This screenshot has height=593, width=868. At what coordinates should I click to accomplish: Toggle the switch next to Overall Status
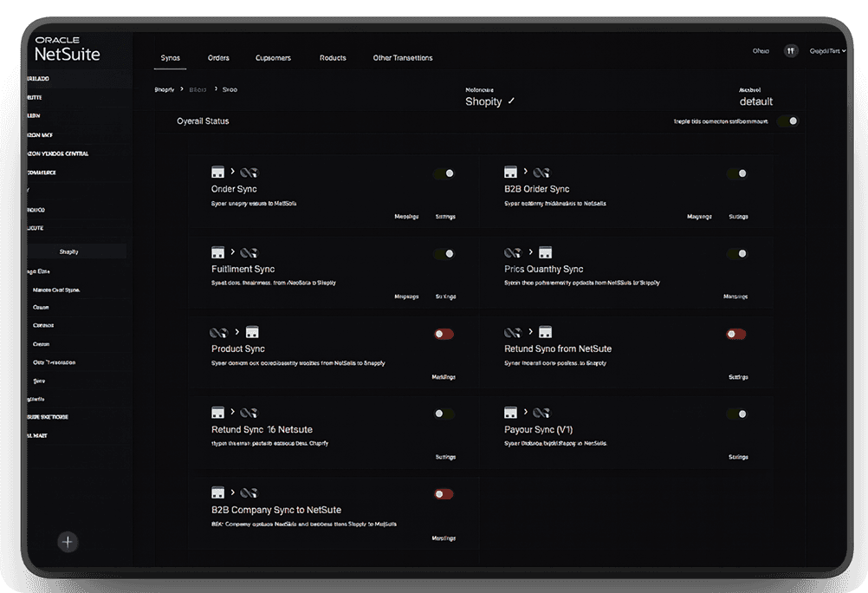pos(789,122)
